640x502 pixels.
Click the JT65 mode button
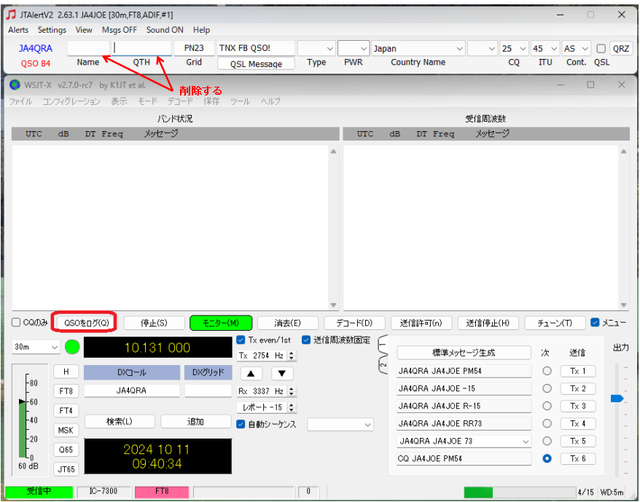(66, 469)
